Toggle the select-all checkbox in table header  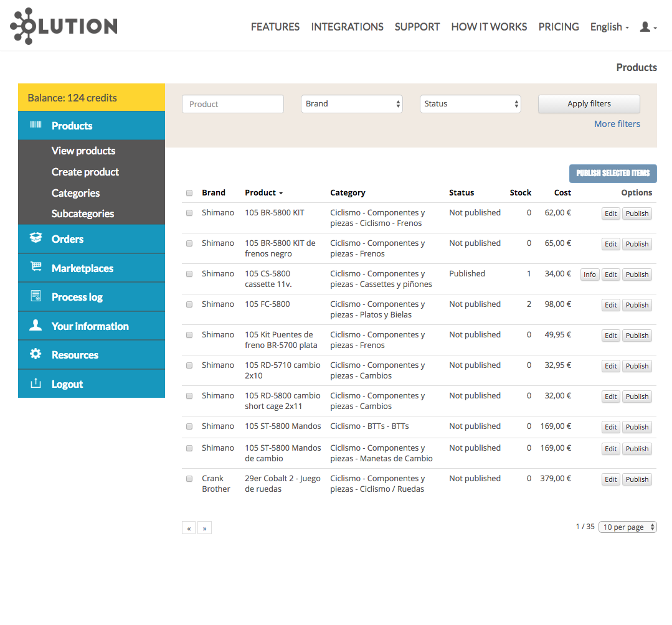pyautogui.click(x=189, y=193)
